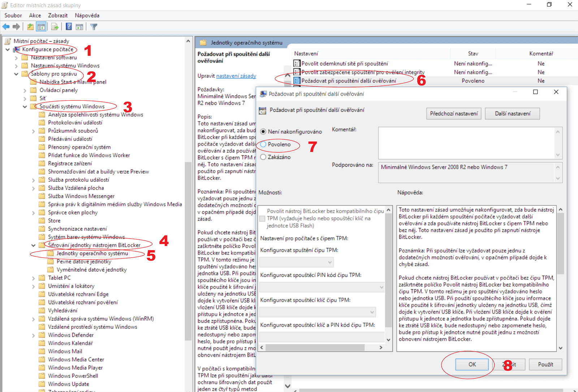Click the folder icon beside Windows Mail

click(x=42, y=351)
